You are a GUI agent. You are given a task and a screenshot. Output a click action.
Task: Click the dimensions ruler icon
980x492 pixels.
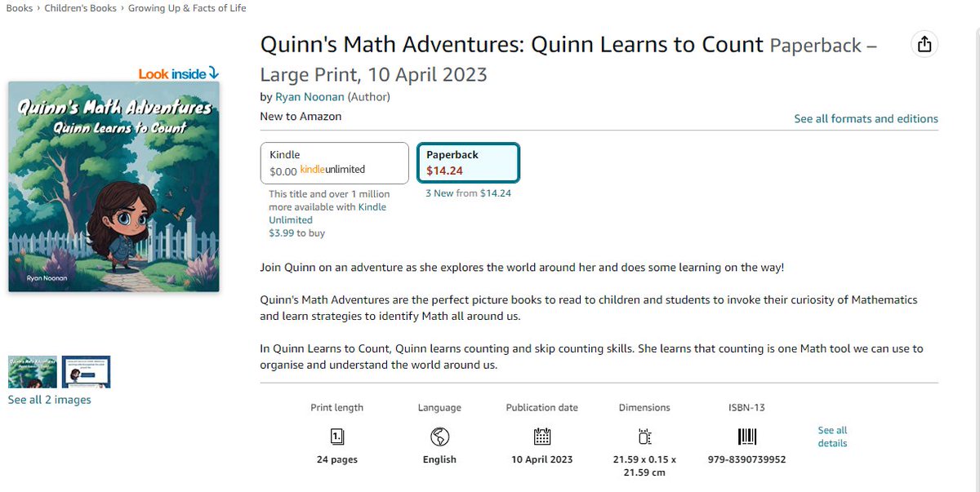[644, 436]
